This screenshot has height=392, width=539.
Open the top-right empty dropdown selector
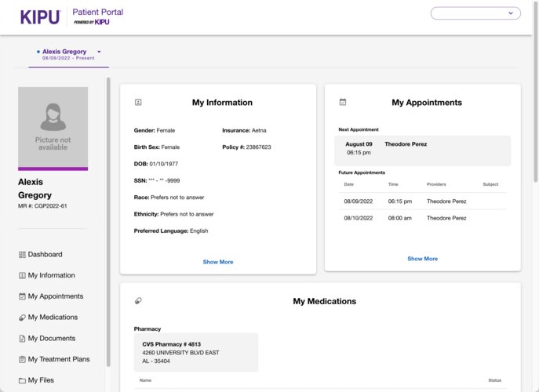(475, 13)
